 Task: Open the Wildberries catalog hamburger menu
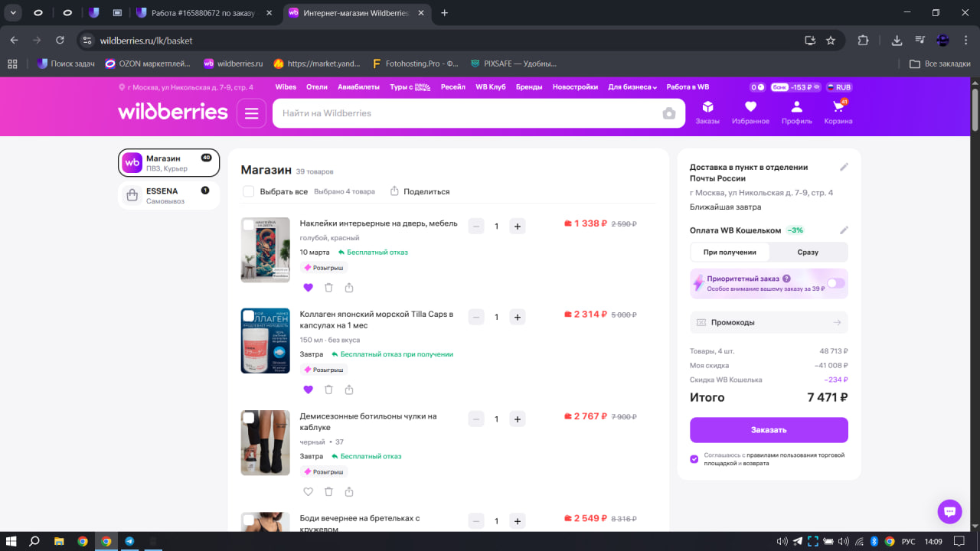[x=251, y=113]
